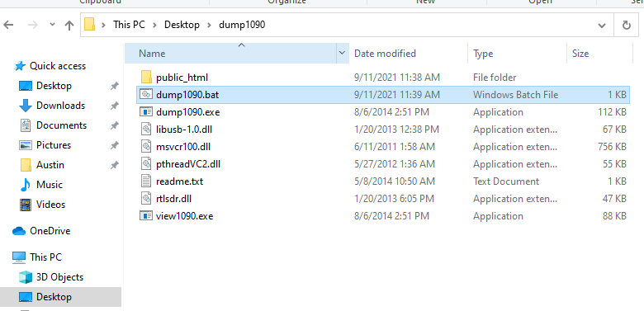This screenshot has height=311, width=644.
Task: Select This PC in the breadcrumb path
Action: [129, 25]
